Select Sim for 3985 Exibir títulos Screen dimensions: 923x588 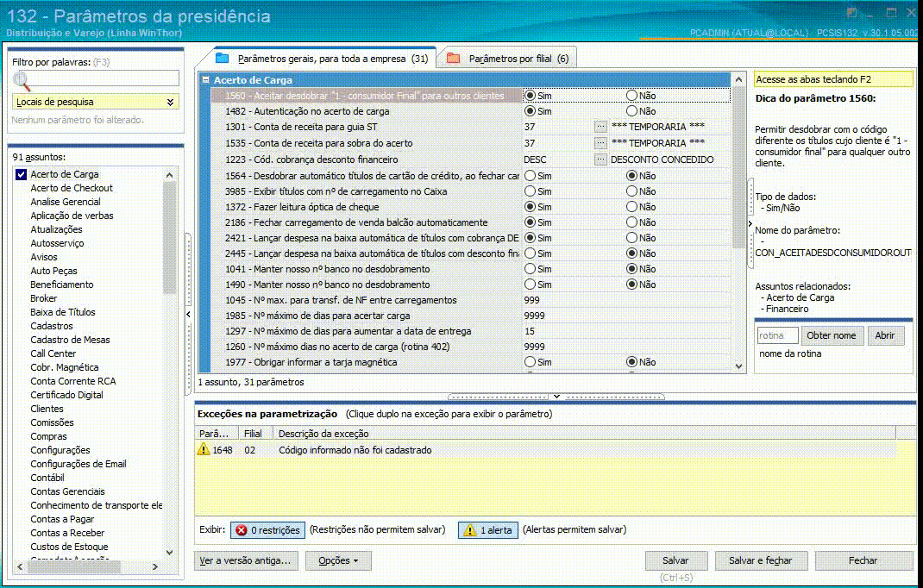point(530,191)
